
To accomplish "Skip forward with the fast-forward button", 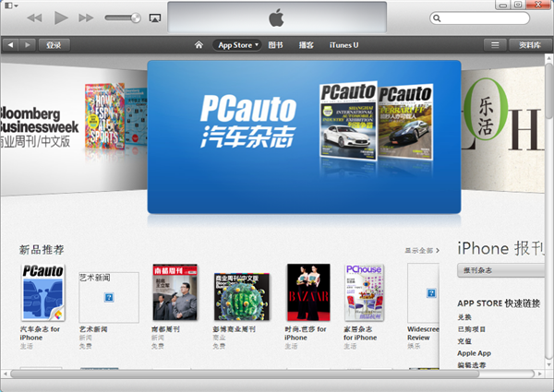I will point(86,18).
